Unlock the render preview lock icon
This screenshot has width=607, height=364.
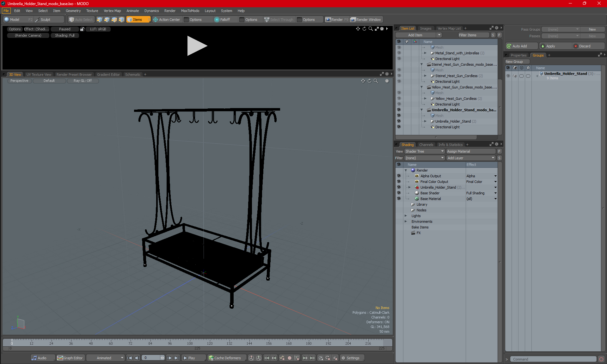[82, 29]
